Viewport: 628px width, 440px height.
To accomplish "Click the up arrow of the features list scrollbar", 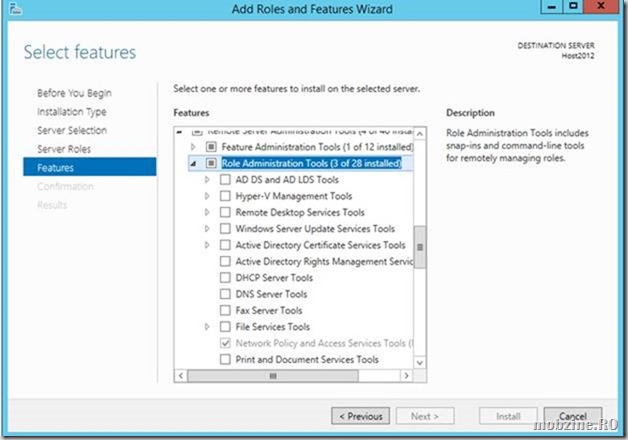I will (420, 134).
